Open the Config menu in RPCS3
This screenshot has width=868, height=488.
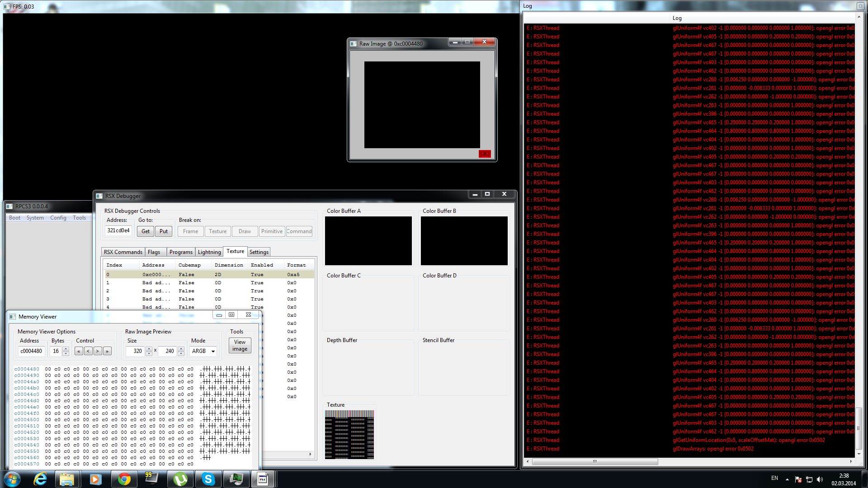58,218
